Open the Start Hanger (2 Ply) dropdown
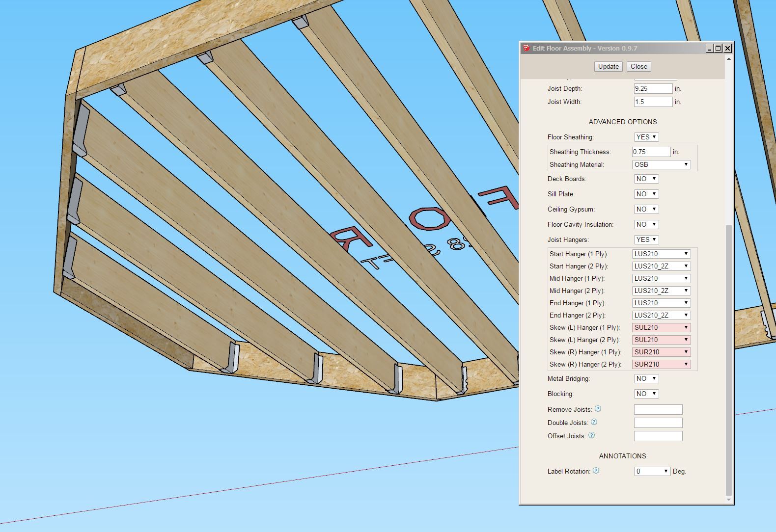776x532 pixels. tap(662, 266)
